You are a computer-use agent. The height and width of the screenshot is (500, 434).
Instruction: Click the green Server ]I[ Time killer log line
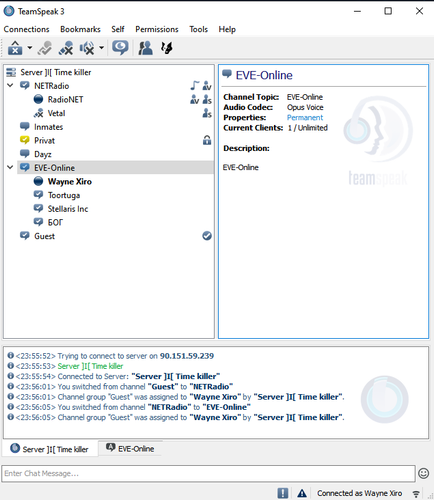[x=90, y=366]
